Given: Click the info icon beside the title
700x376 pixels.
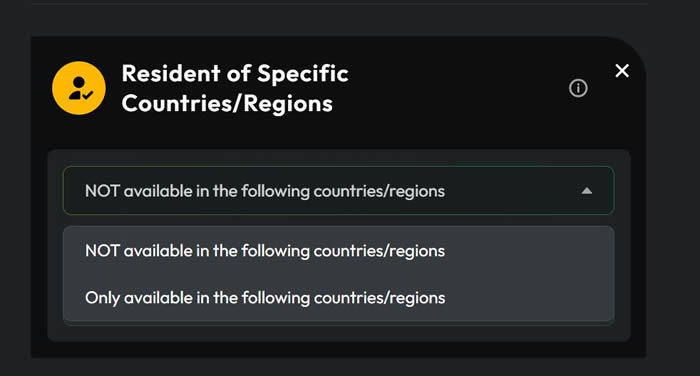Looking at the screenshot, I should 578,88.
